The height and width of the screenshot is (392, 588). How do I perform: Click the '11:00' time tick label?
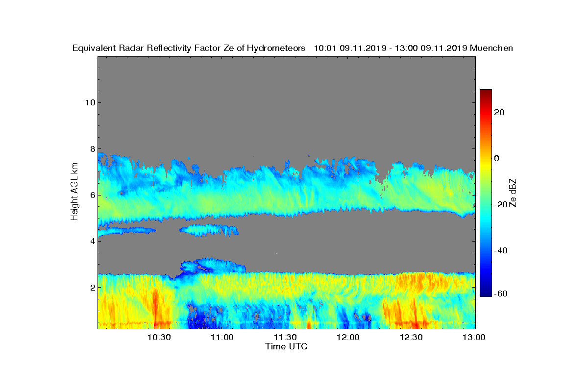click(x=222, y=338)
